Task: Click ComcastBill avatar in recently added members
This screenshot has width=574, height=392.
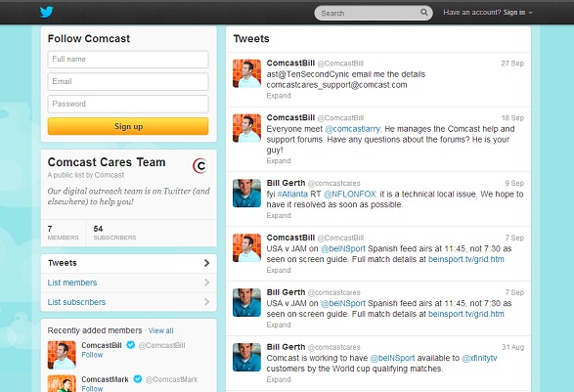Action: (x=62, y=355)
